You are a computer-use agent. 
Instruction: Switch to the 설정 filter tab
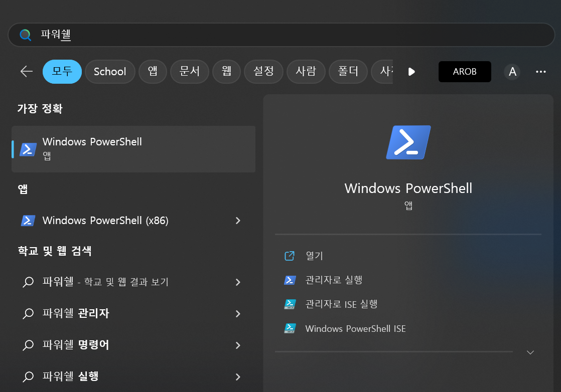263,72
